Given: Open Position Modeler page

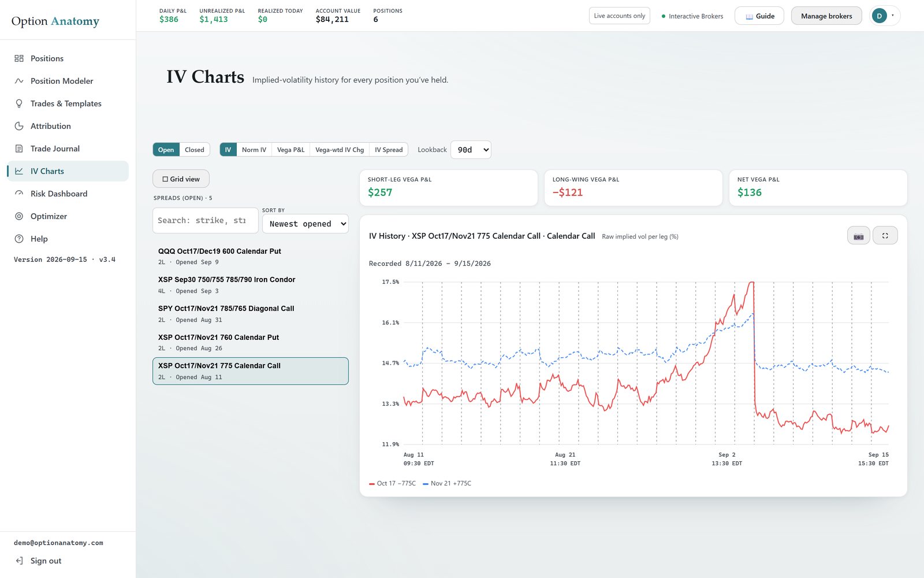Looking at the screenshot, I should tap(68, 81).
